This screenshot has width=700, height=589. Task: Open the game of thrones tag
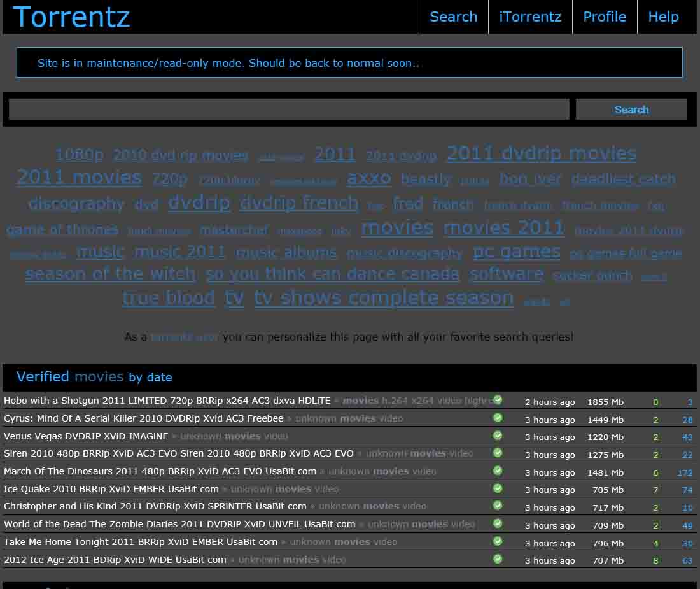point(62,230)
